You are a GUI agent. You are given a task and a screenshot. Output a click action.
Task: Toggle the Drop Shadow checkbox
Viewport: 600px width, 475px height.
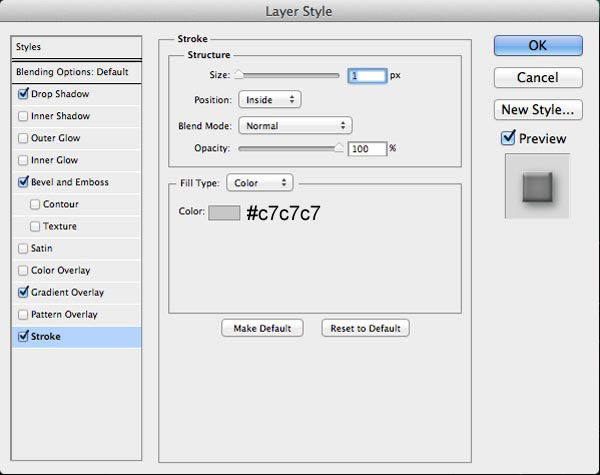click(x=23, y=93)
